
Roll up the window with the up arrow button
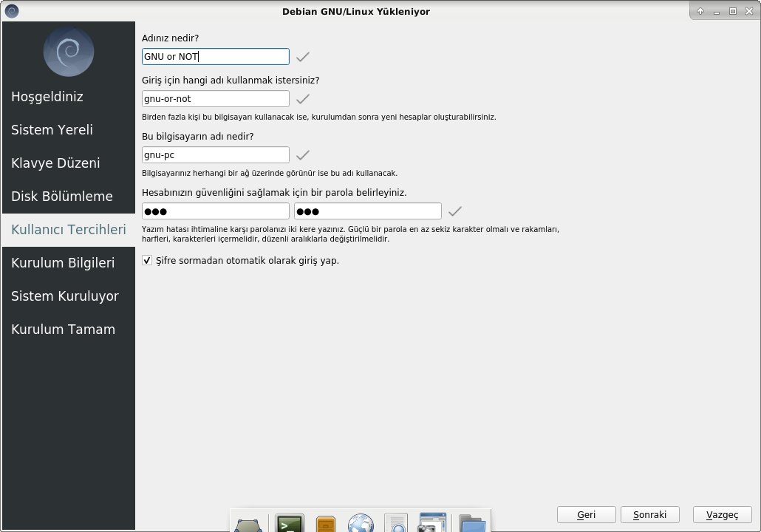pyautogui.click(x=700, y=11)
